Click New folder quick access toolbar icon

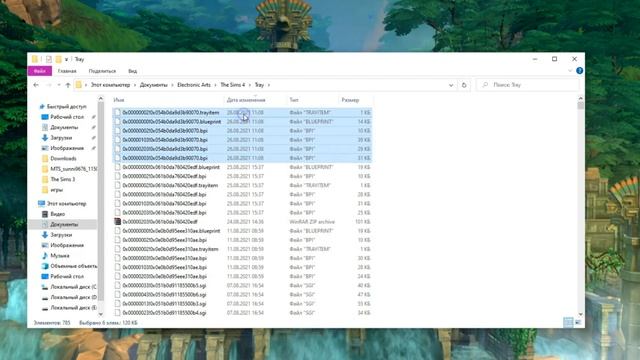pos(59,59)
